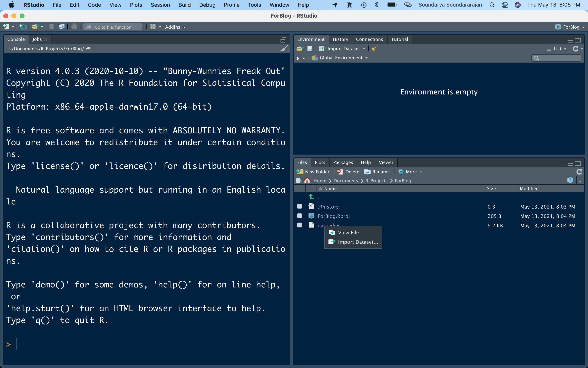This screenshot has width=588, height=368.
Task: Switch to the History tab
Action: click(x=340, y=39)
